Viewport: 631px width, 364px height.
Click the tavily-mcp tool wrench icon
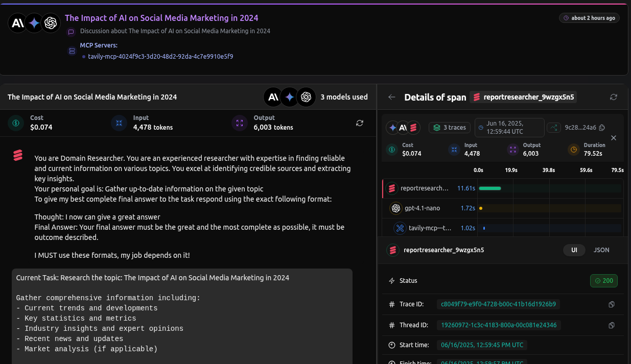tap(400, 228)
